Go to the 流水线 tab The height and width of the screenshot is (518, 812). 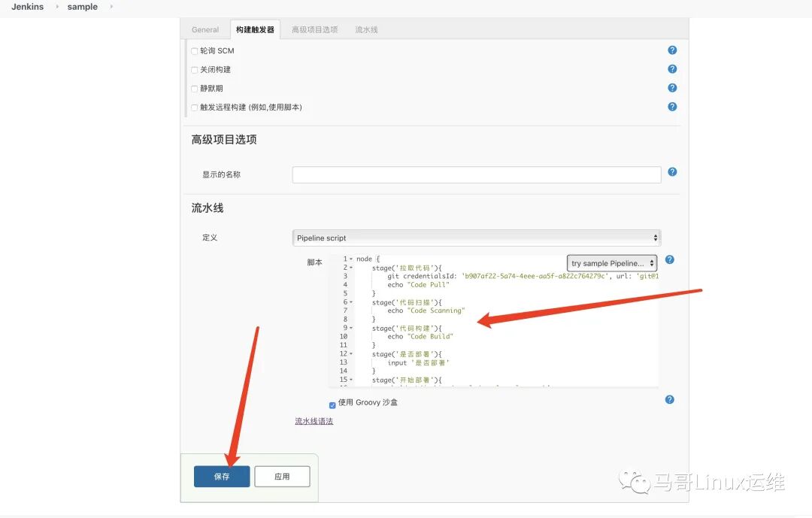point(366,29)
